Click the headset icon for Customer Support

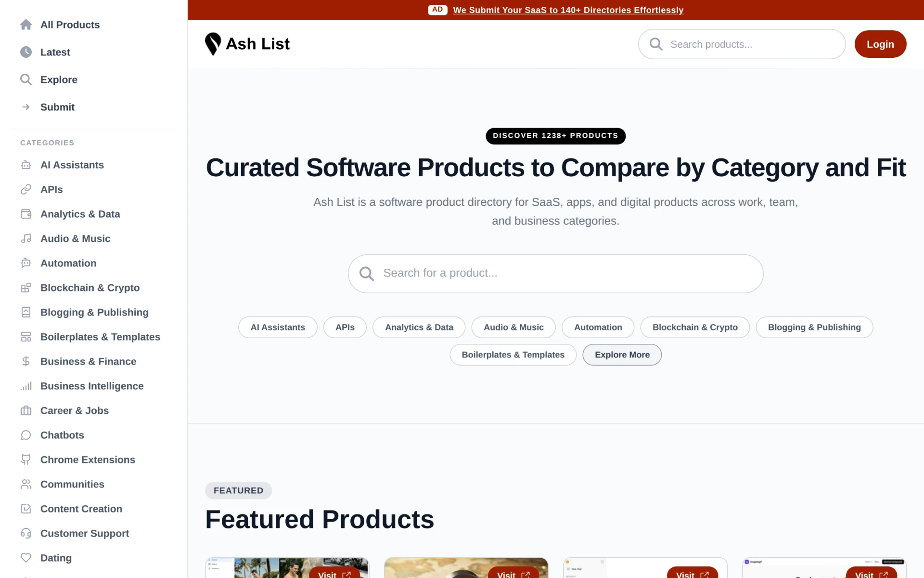tap(26, 533)
